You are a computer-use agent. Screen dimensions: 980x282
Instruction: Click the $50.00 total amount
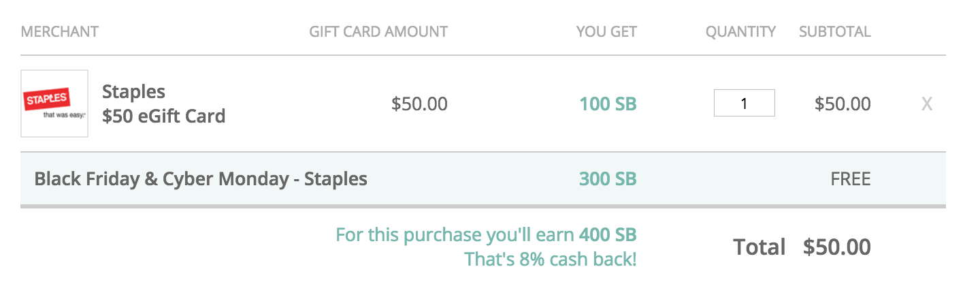837,247
